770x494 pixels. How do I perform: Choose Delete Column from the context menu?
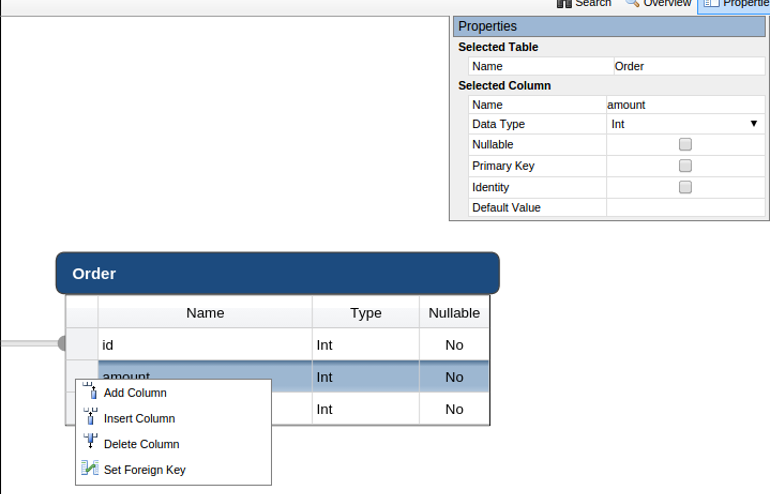pos(173,444)
